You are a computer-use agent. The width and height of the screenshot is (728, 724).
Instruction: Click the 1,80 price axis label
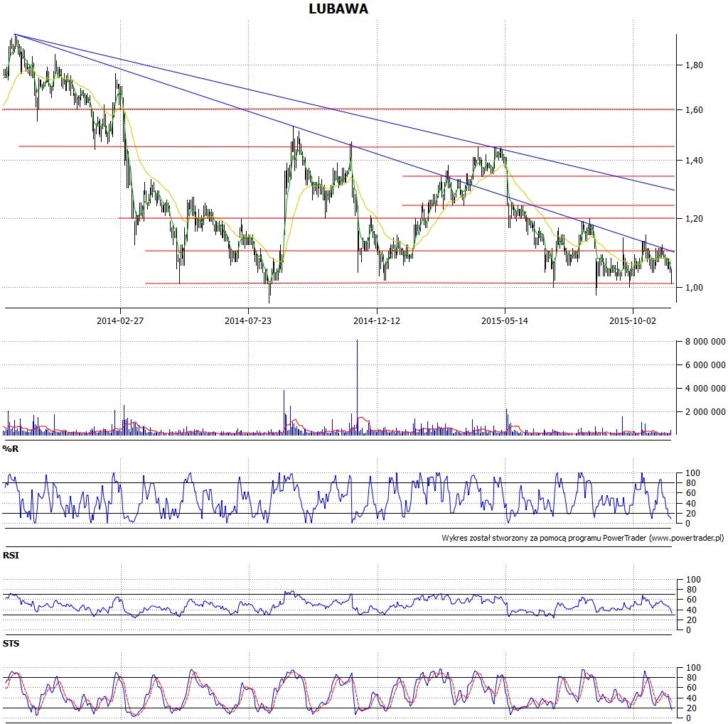pyautogui.click(x=694, y=65)
